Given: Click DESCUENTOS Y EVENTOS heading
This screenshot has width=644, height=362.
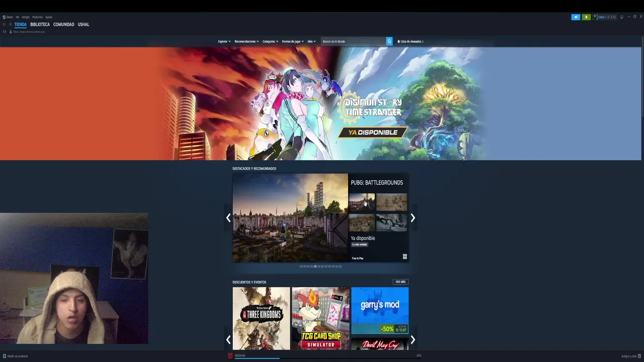Looking at the screenshot, I should (249, 282).
